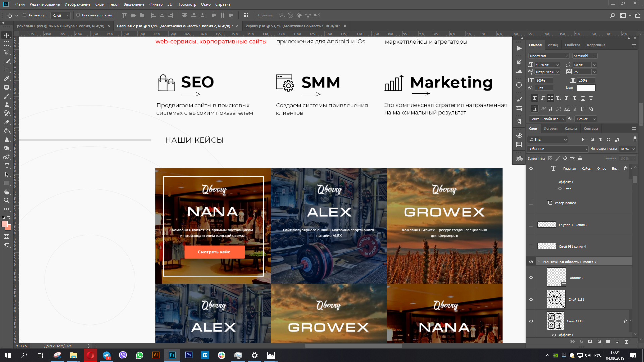Open the SemiBold font style dropdown
The height and width of the screenshot is (362, 644).
pyautogui.click(x=595, y=56)
